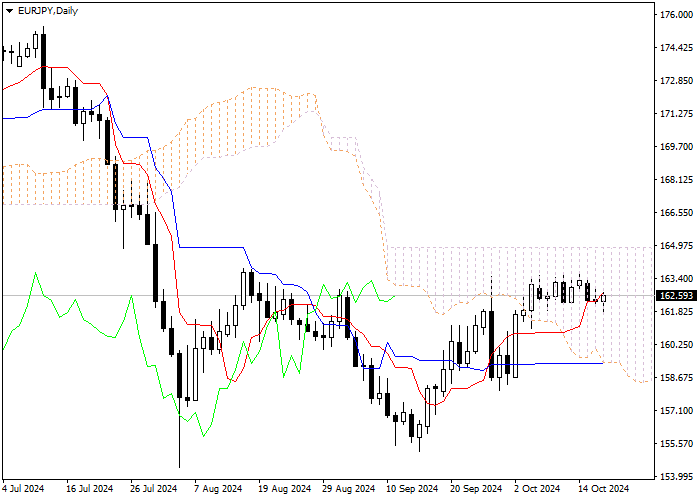Click the 153.995 price axis label
The image size is (700, 500).
coord(676,477)
